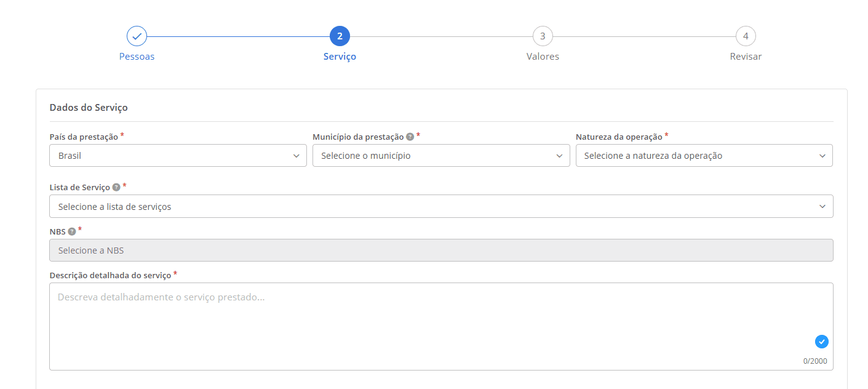Click the step 4 circle in the stepper
This screenshot has height=389, width=868.
746,36
